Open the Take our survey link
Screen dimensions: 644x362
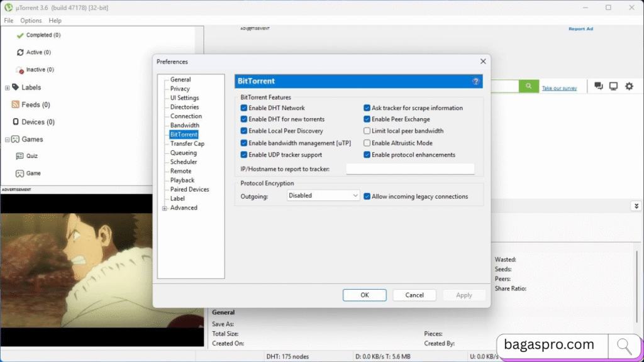pos(558,87)
